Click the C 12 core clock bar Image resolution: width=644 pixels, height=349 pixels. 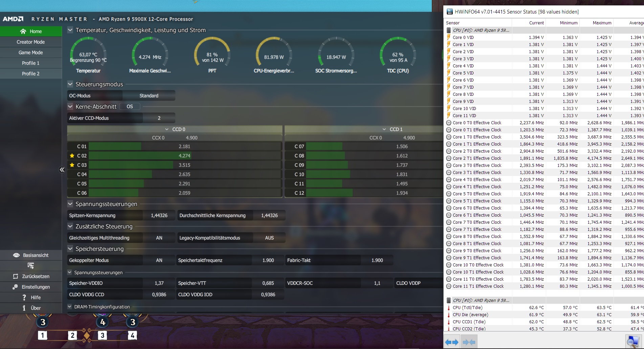[x=374, y=193]
